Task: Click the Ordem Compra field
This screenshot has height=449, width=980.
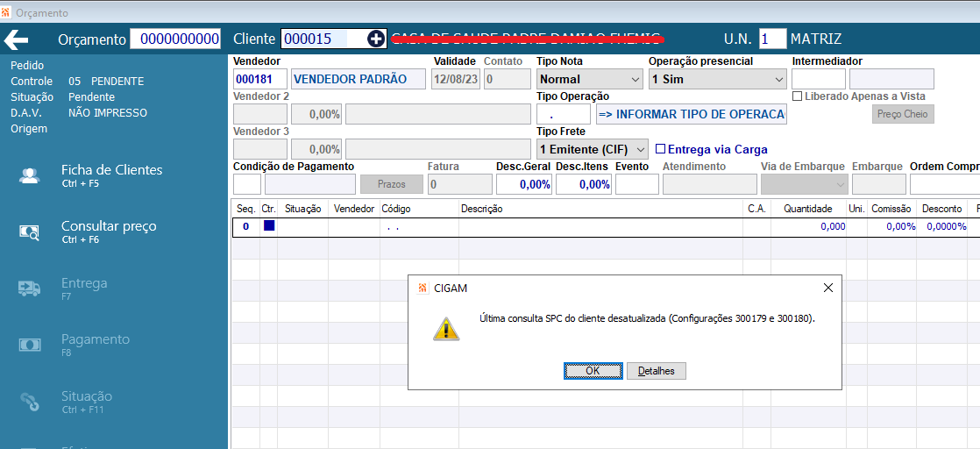Action: (944, 184)
